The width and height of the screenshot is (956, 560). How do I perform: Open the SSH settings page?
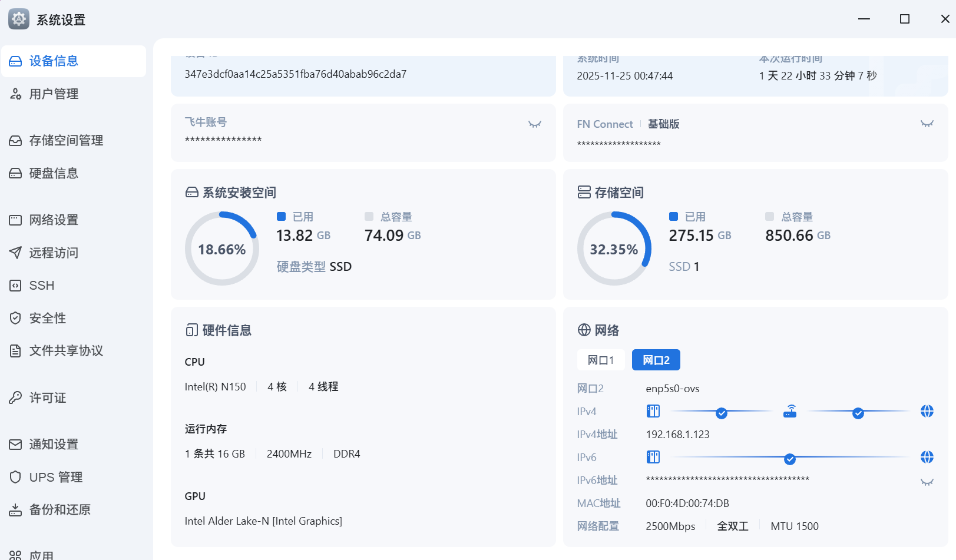tap(41, 286)
